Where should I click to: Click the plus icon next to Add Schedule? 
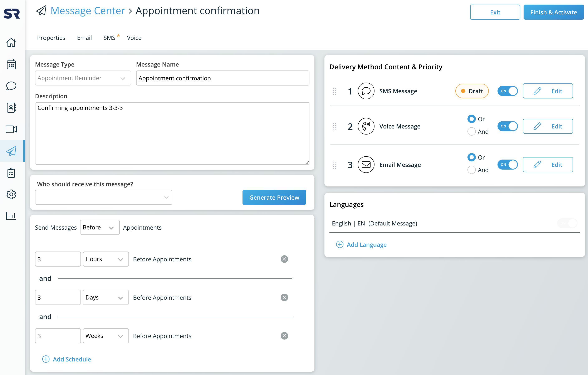point(46,359)
